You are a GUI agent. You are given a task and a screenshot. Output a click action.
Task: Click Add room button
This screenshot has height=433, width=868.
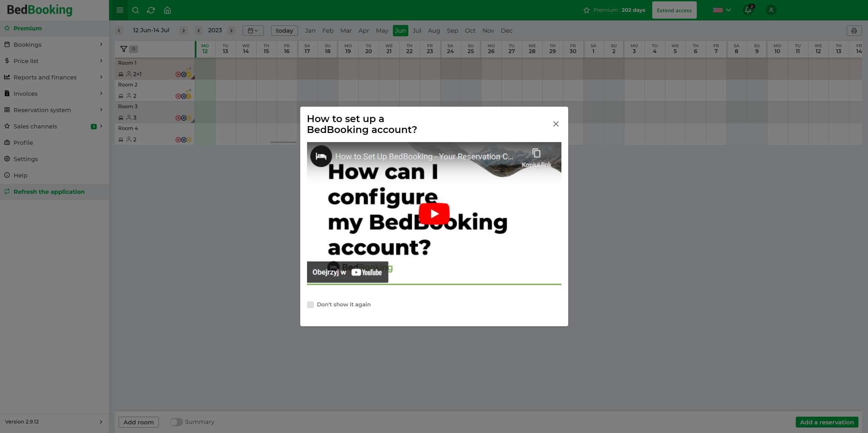click(139, 422)
